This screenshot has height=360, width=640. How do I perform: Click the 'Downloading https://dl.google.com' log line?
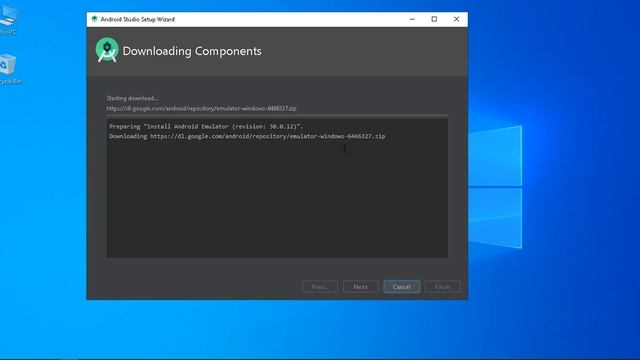(x=247, y=136)
